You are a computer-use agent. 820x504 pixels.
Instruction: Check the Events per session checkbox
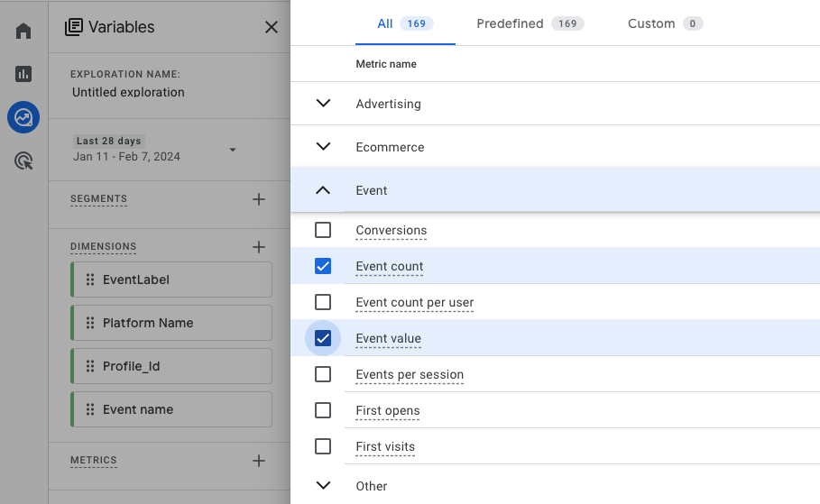tap(323, 374)
